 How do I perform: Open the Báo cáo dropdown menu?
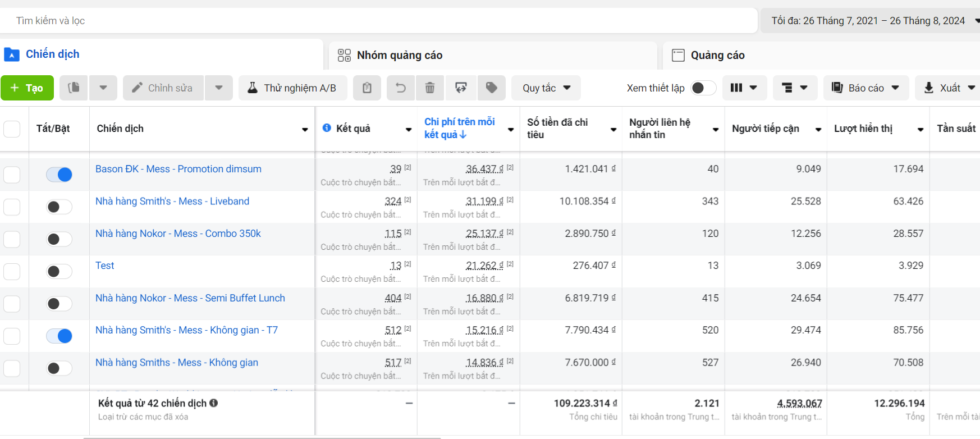coord(866,88)
